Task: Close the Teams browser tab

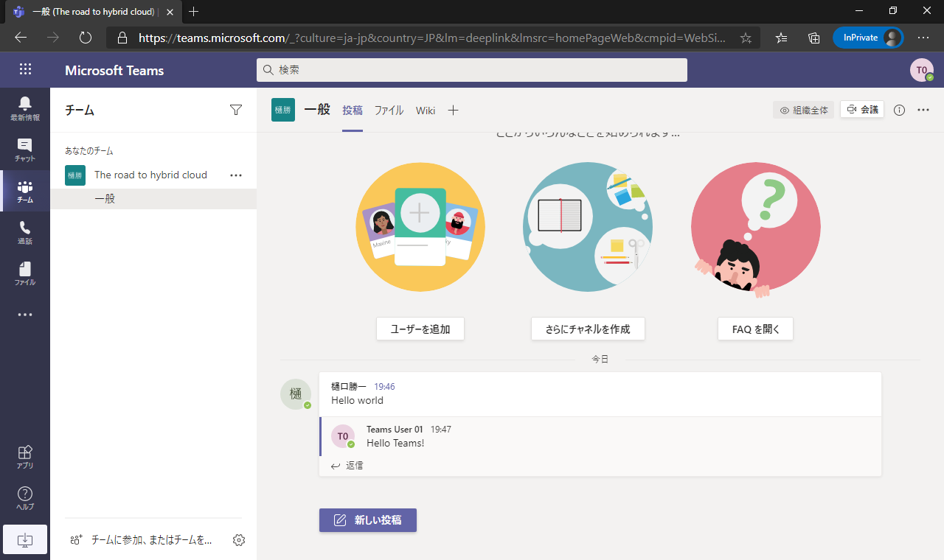Action: (x=170, y=12)
